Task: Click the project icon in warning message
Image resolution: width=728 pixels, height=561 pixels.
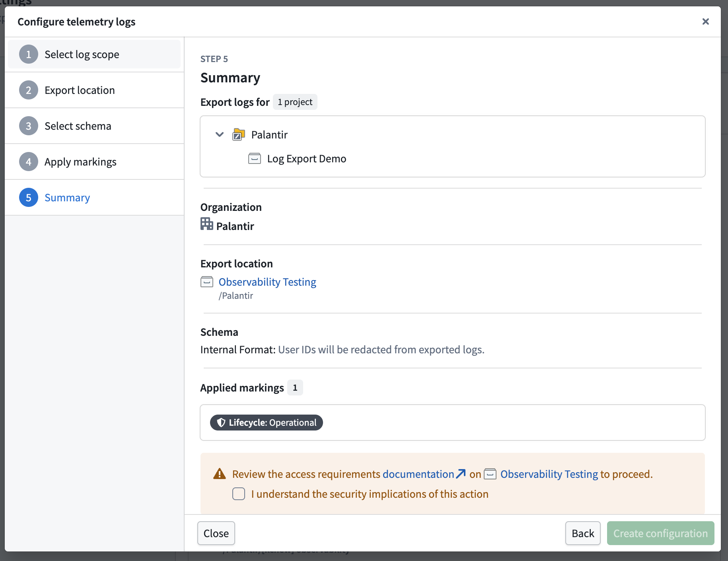Action: 490,474
